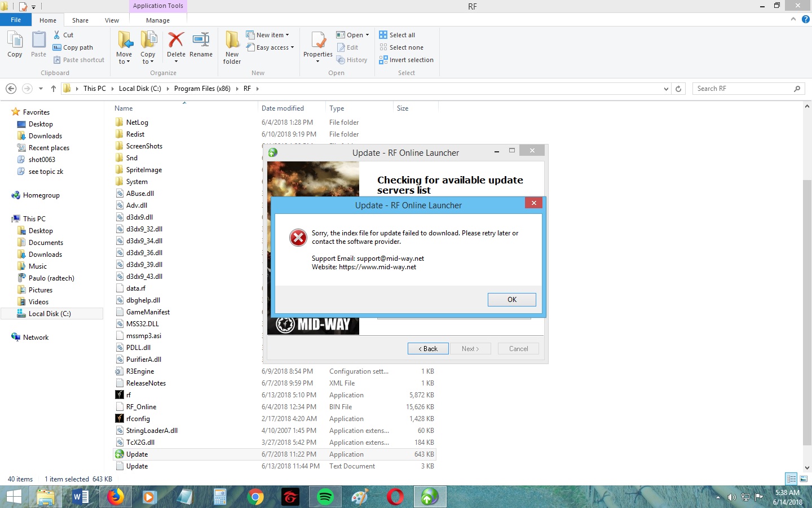
Task: Open Opera from the taskbar
Action: tap(395, 497)
